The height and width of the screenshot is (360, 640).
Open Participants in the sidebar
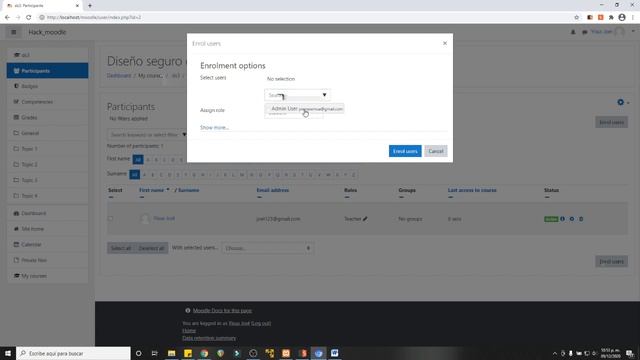[x=47, y=71]
